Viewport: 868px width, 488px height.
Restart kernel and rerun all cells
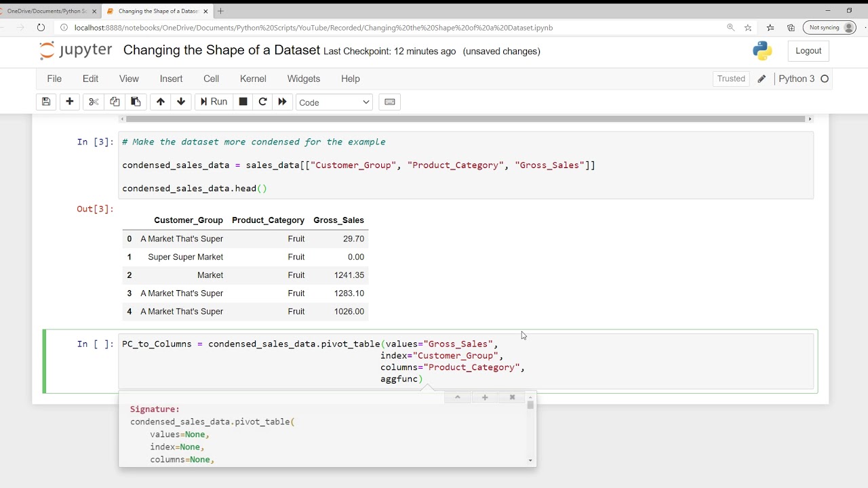283,102
